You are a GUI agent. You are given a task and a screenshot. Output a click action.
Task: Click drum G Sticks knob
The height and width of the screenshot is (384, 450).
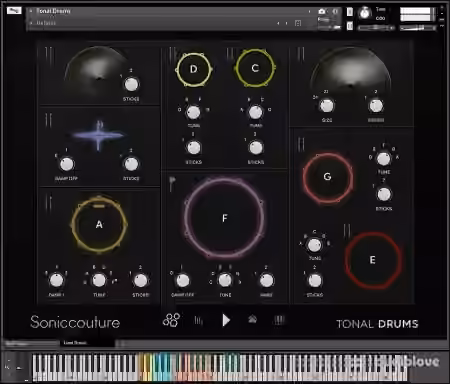click(384, 194)
